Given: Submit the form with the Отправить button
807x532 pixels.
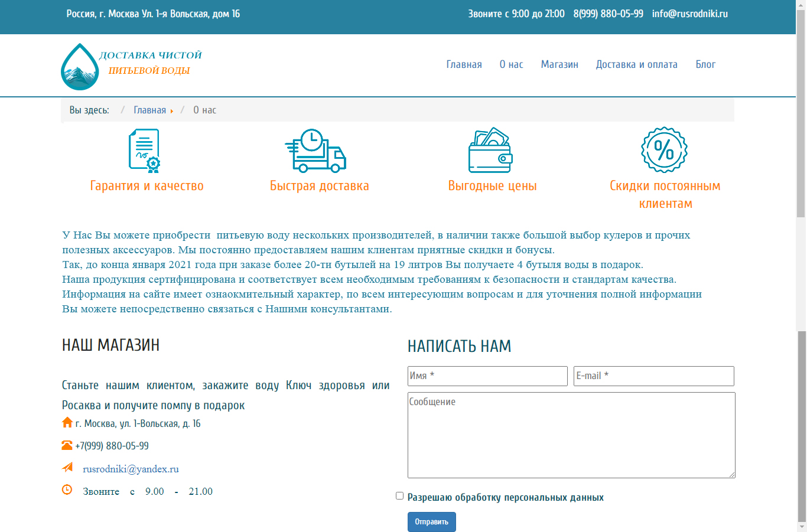Looking at the screenshot, I should [x=432, y=522].
